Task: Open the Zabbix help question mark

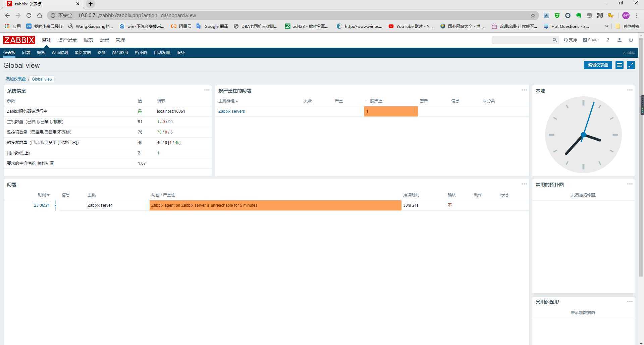Action: click(x=608, y=40)
